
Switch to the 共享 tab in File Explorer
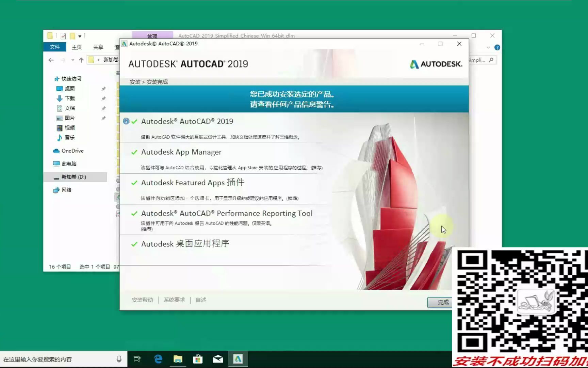[98, 47]
